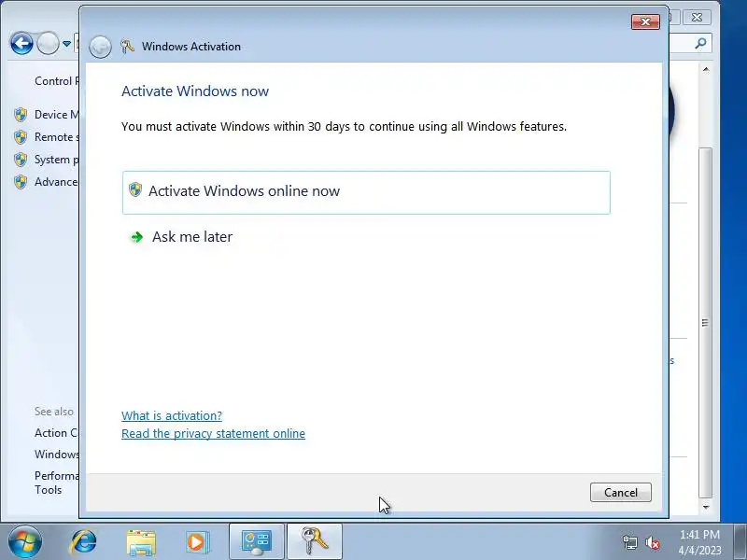Viewport: 747px width, 560px height.
Task: Open the clock showing 1:41 PM
Action: pyautogui.click(x=699, y=542)
